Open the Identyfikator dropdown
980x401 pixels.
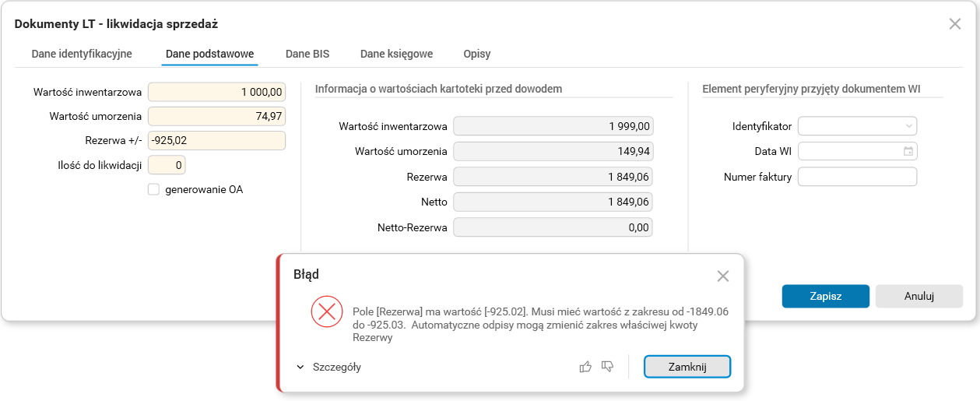pyautogui.click(x=908, y=125)
